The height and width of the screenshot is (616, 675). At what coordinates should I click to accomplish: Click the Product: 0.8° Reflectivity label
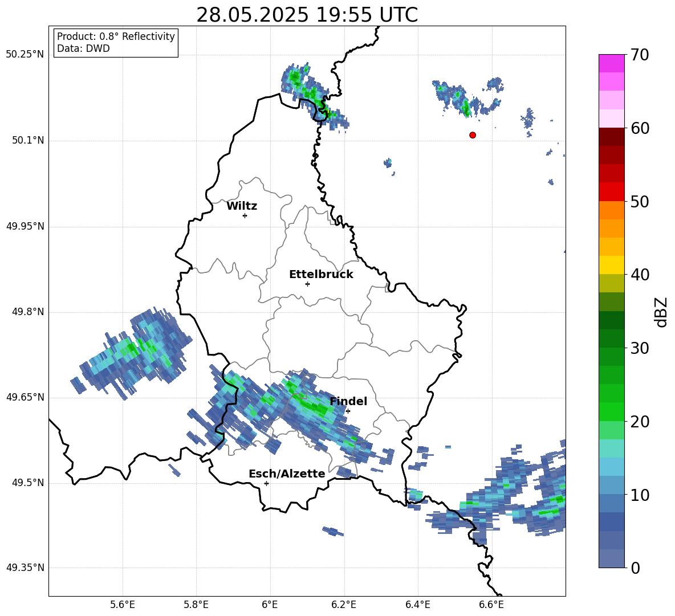[x=116, y=36]
